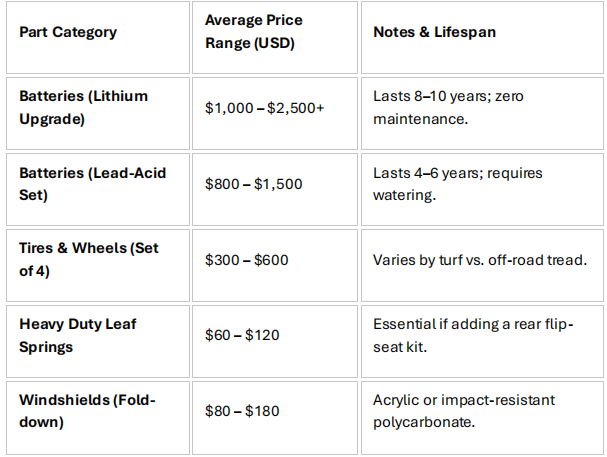Click the Heavy Duty Leaf Springs cell
Image resolution: width=607 pixels, height=457 pixels.
point(98,341)
